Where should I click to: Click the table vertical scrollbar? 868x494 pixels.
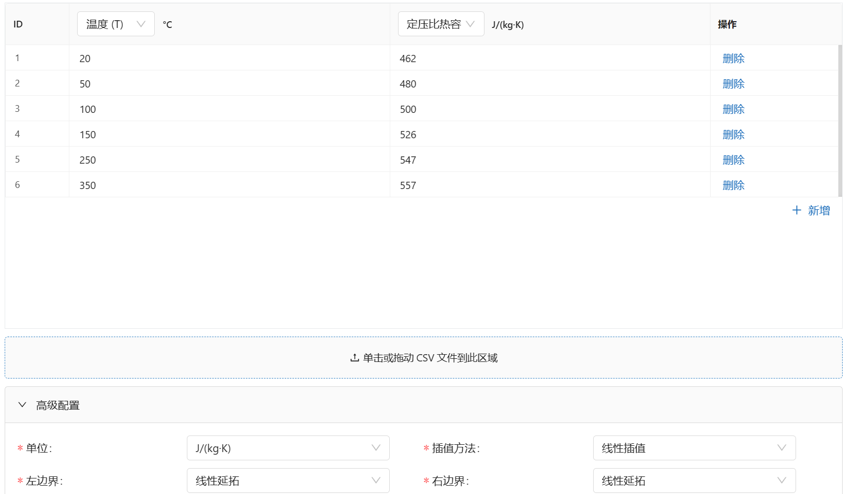coord(840,121)
